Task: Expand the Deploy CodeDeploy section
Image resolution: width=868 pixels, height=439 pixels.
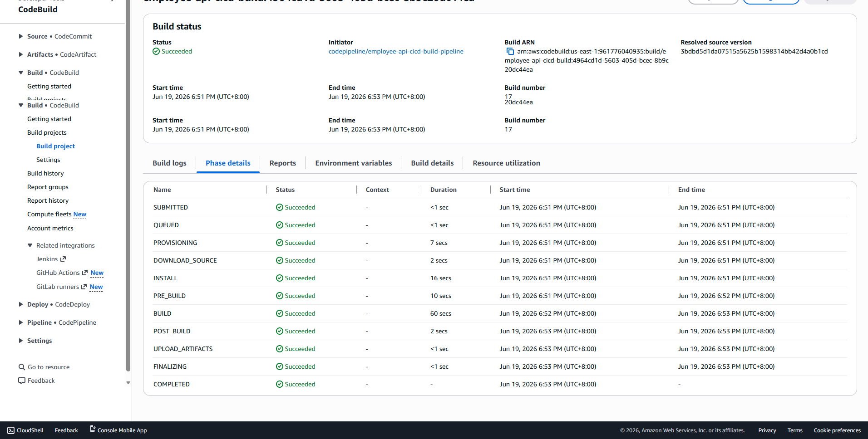Action: pos(21,304)
